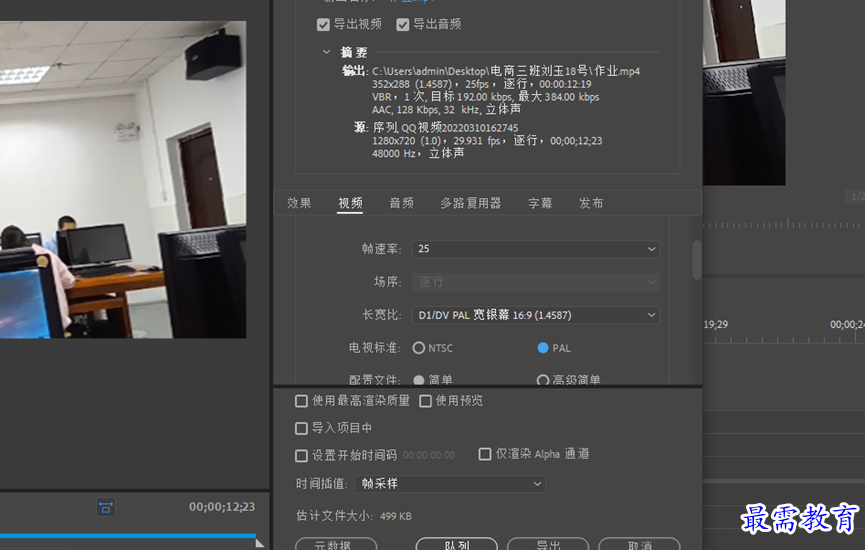Click the preview out-point marker triangle
The image size is (865, 550).
click(260, 543)
